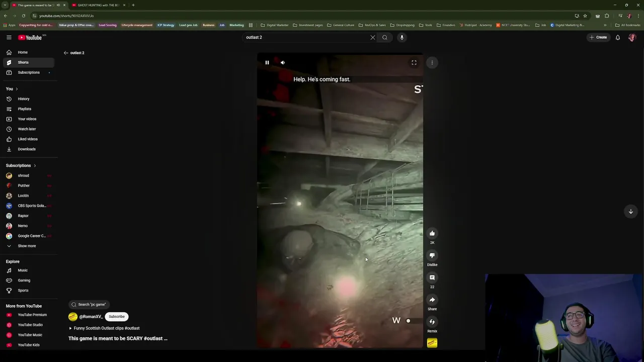Dislike this Short

point(432,255)
